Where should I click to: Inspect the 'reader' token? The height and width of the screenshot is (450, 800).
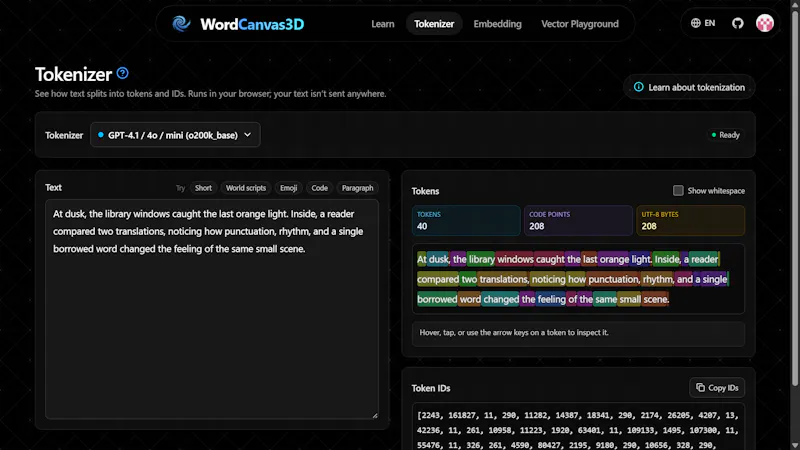tap(704, 259)
